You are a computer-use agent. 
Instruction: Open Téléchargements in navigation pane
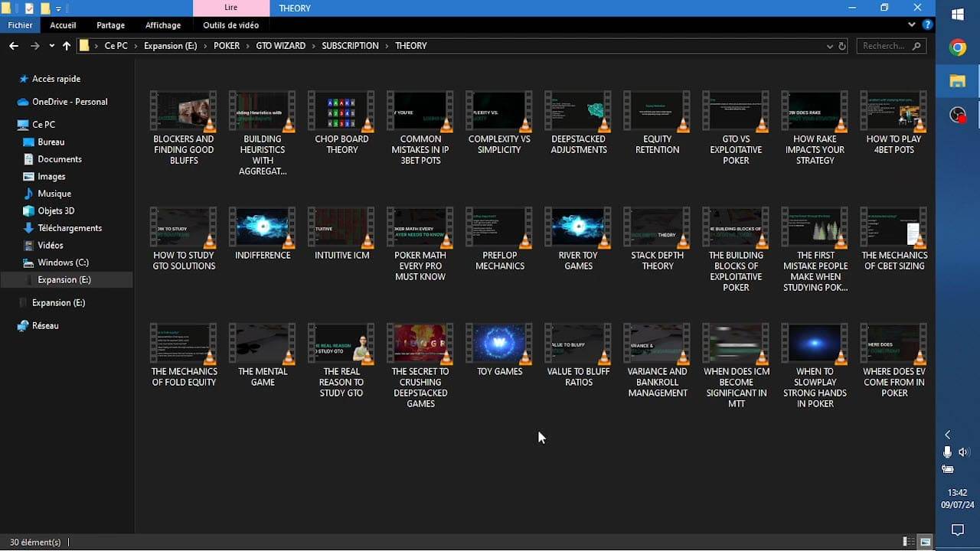70,228
